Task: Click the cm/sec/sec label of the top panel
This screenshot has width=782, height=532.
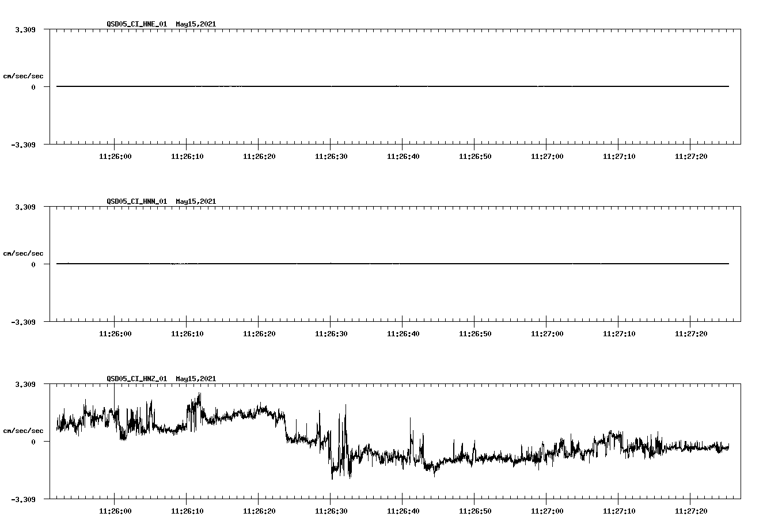Action: click(24, 75)
